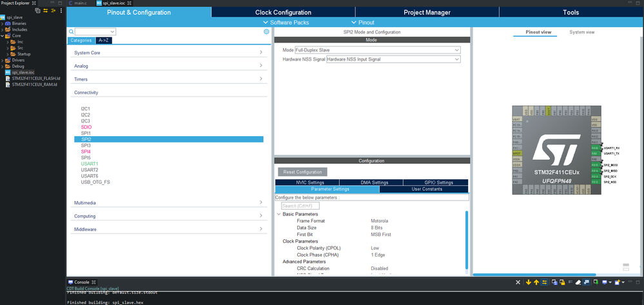644x305 pixels.
Task: Open the User Constants tab
Action: tap(424, 189)
